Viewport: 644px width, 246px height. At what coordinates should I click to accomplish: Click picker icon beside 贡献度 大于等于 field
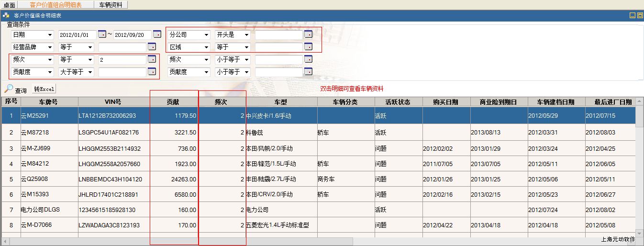pos(152,72)
